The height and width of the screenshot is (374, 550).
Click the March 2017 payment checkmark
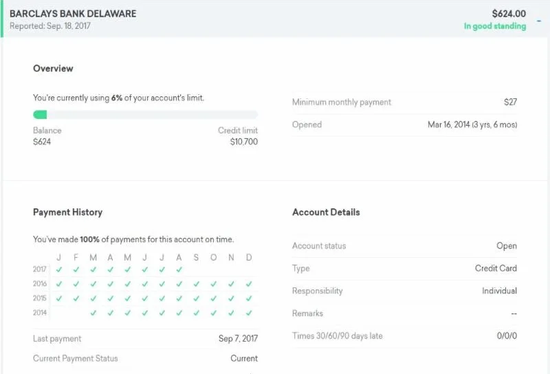pyautogui.click(x=93, y=270)
